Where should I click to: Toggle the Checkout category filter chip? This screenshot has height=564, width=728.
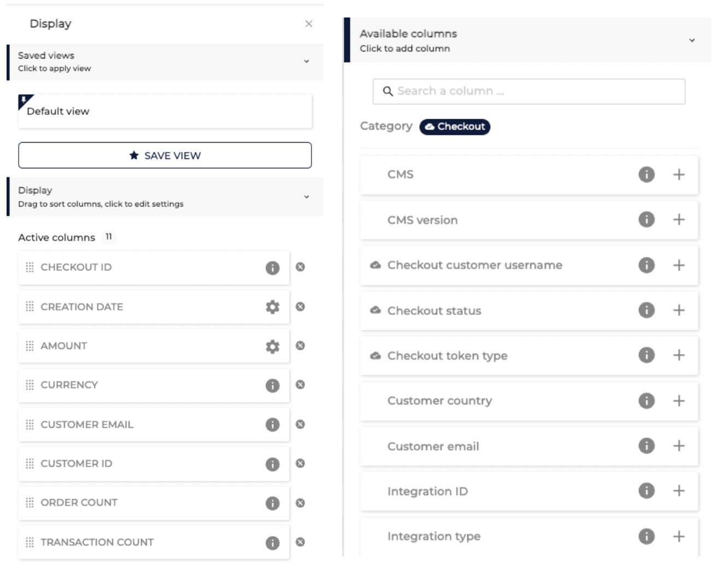pos(455,127)
